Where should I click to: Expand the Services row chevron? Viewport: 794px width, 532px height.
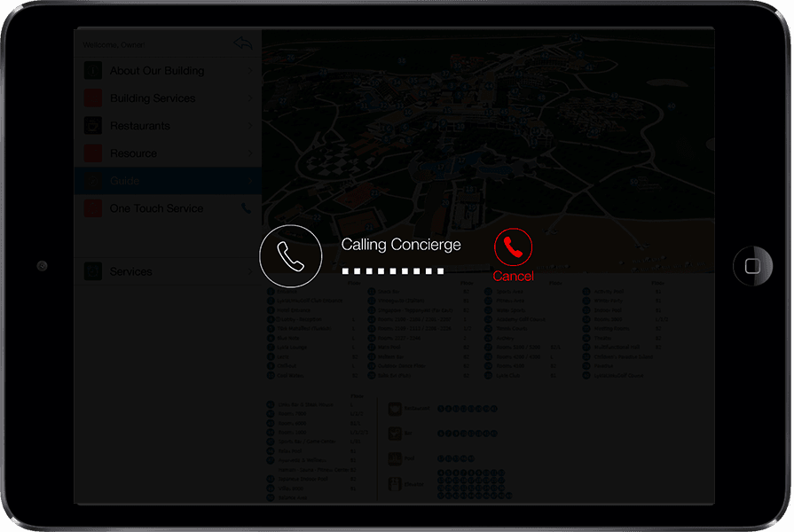pos(250,272)
